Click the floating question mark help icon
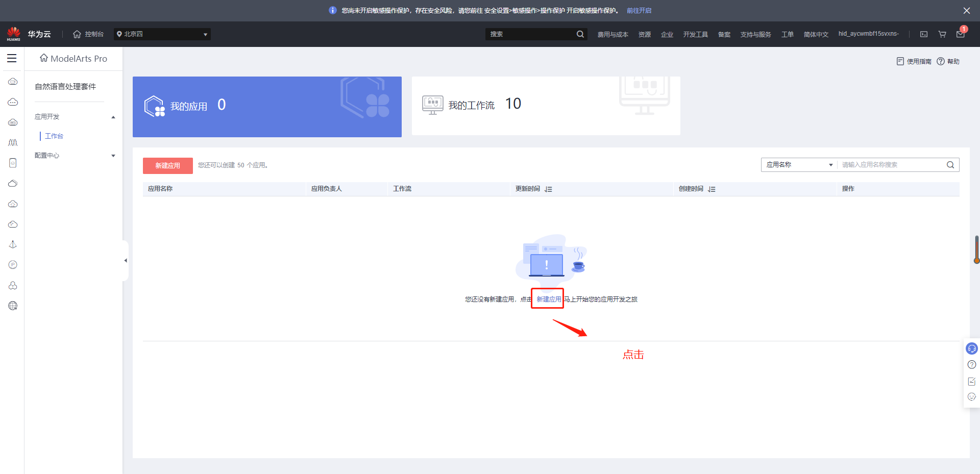The width and height of the screenshot is (980, 474). coord(972,364)
